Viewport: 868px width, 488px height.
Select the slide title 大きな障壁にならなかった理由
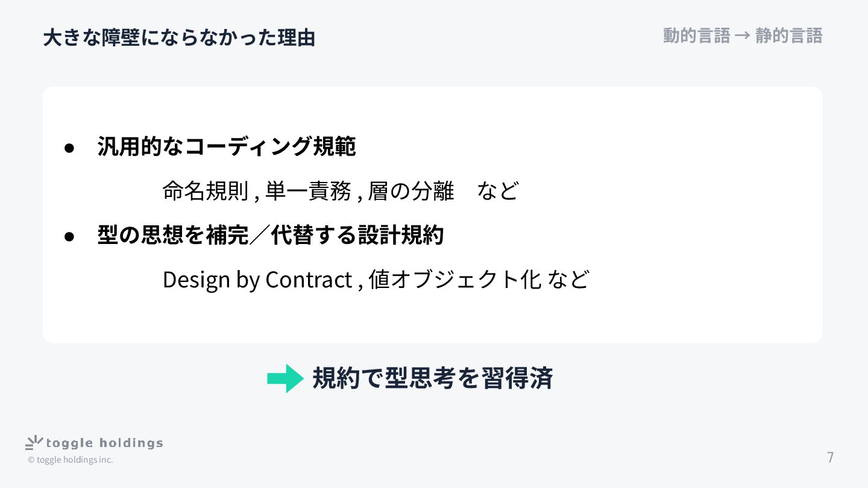tap(179, 38)
